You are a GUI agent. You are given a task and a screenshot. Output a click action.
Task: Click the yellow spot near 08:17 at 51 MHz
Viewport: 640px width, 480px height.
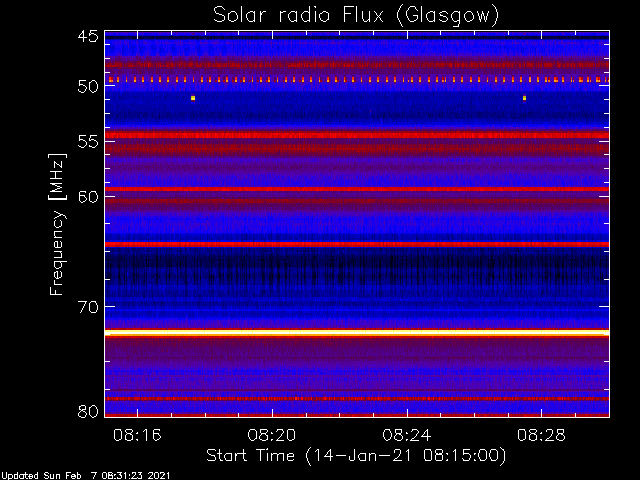[193, 98]
